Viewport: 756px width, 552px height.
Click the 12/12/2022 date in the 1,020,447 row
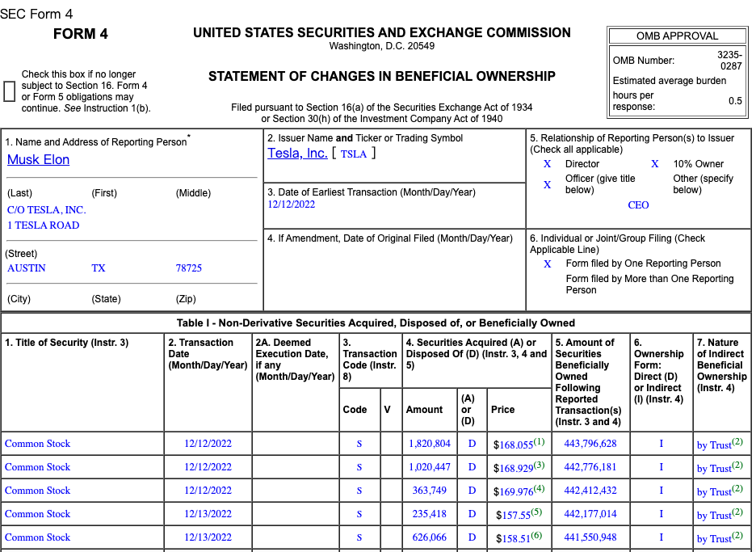(208, 467)
